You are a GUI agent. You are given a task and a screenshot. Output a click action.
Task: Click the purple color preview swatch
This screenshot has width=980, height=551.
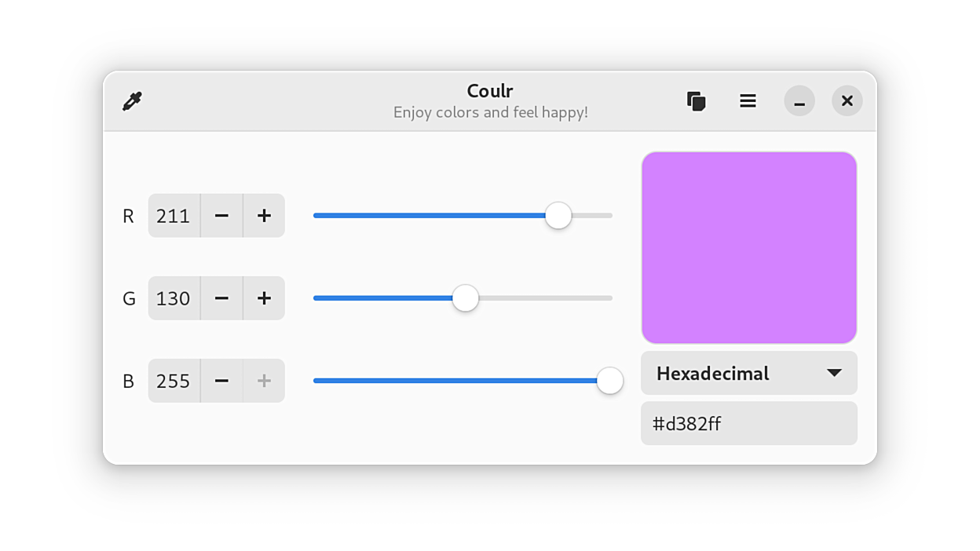[748, 247]
